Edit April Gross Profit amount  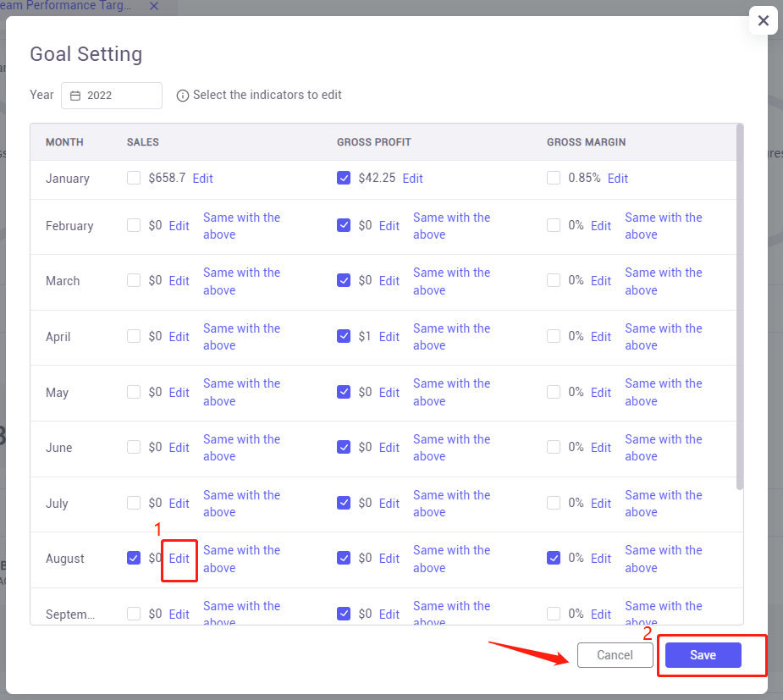click(x=389, y=337)
